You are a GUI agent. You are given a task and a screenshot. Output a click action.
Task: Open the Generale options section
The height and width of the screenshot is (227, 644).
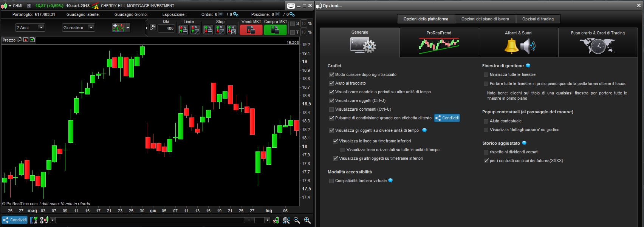(360, 42)
